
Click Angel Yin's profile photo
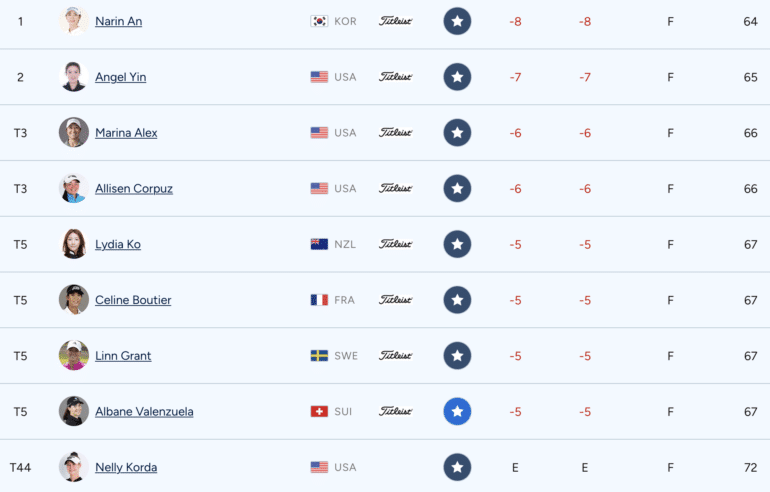pos(74,77)
